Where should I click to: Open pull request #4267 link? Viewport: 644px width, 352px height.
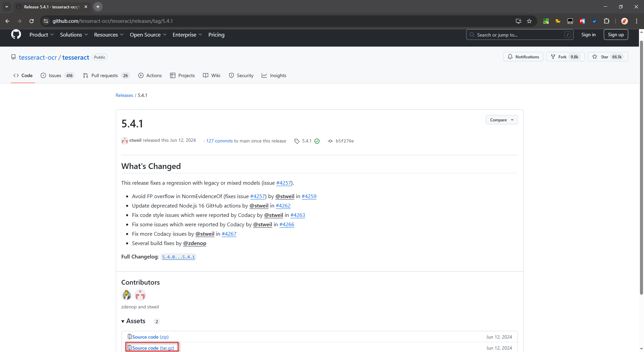point(229,234)
